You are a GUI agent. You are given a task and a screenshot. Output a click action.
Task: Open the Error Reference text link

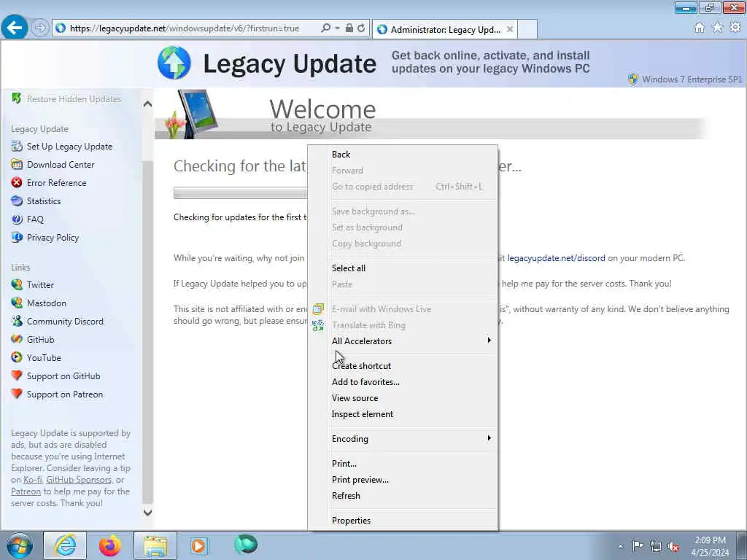coord(57,182)
